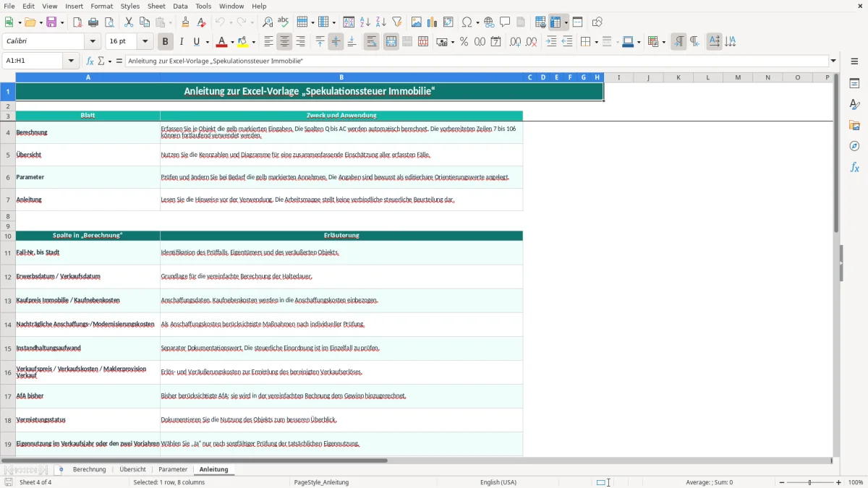The image size is (868, 488).
Task: Apply the red font color
Action: pyautogui.click(x=221, y=42)
